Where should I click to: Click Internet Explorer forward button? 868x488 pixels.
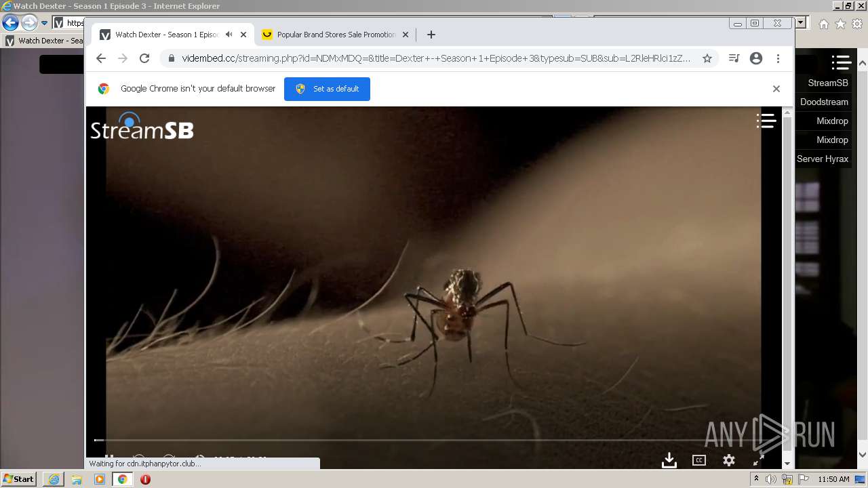coord(29,23)
